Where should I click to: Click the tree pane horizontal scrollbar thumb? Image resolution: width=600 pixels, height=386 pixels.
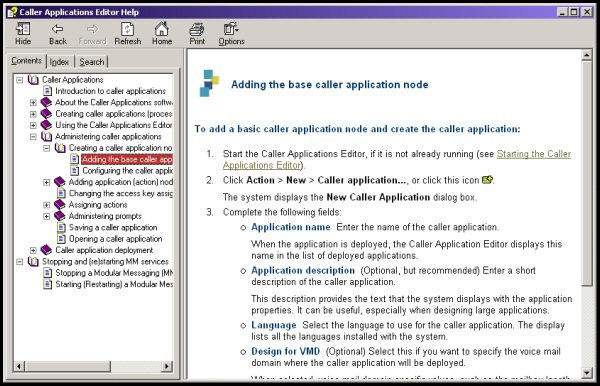tap(68, 366)
